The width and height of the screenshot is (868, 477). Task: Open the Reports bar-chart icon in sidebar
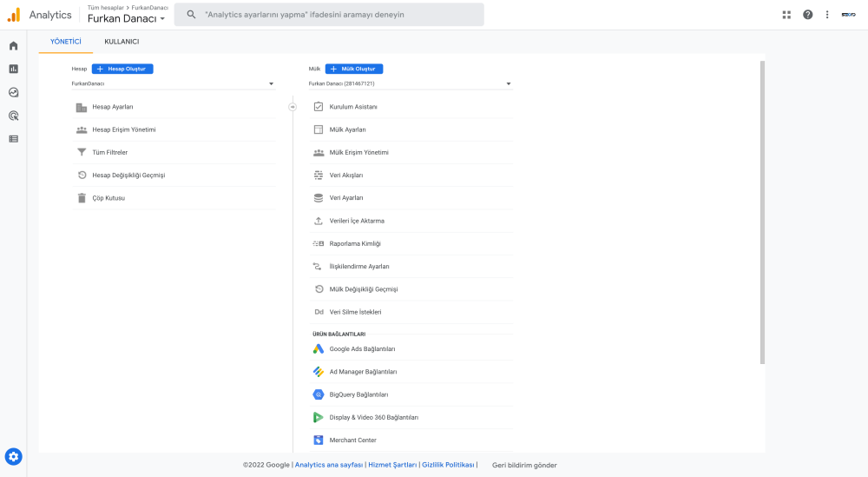pos(13,69)
